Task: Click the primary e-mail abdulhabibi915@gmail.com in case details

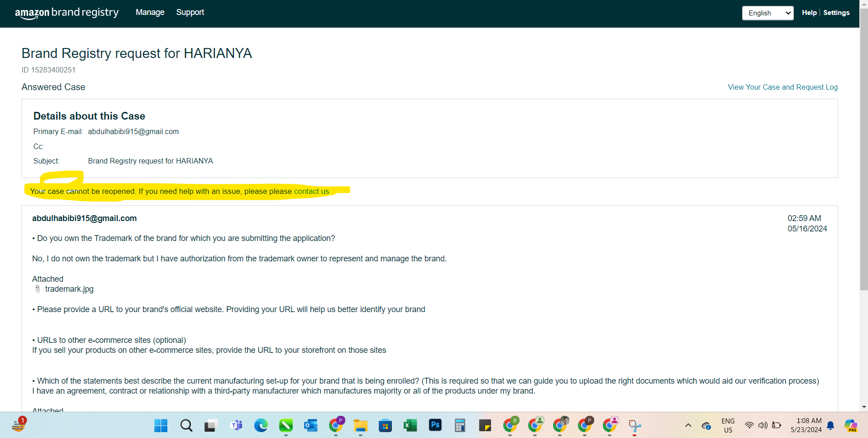Action: coord(133,131)
